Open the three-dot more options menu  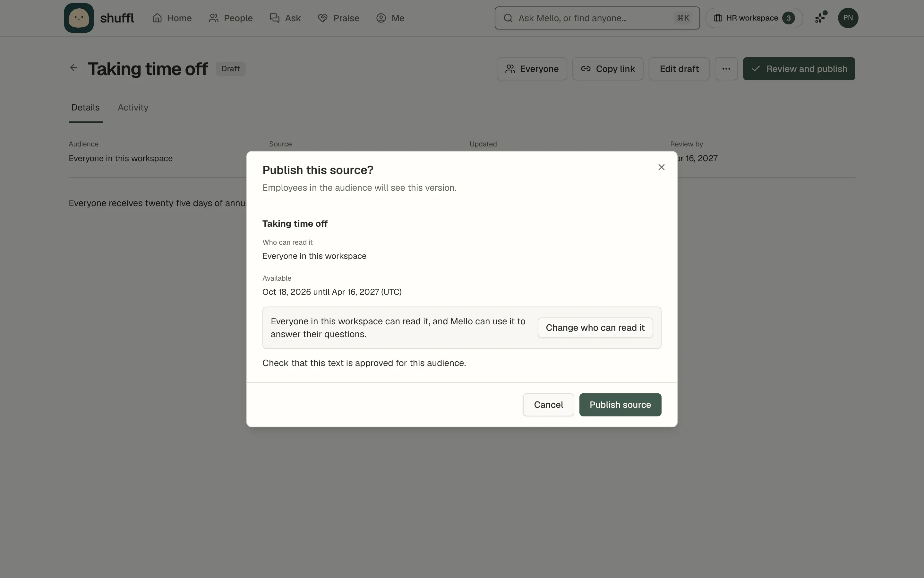(726, 69)
